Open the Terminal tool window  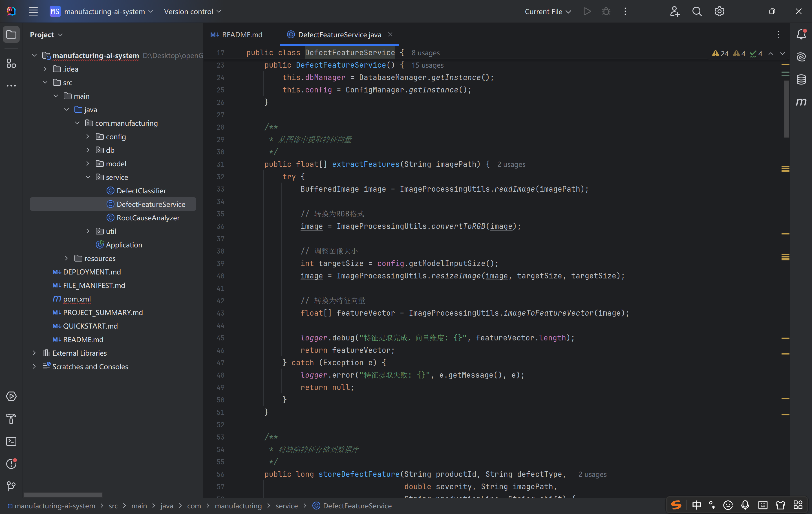coord(11,441)
